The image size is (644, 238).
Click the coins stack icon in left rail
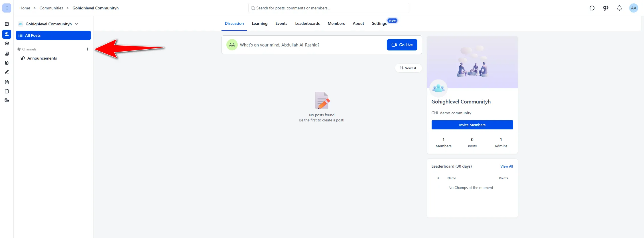click(7, 100)
